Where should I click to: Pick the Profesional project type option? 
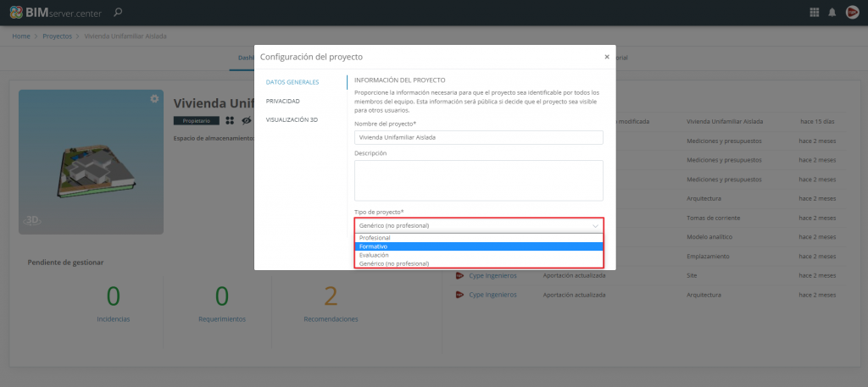[478, 238]
